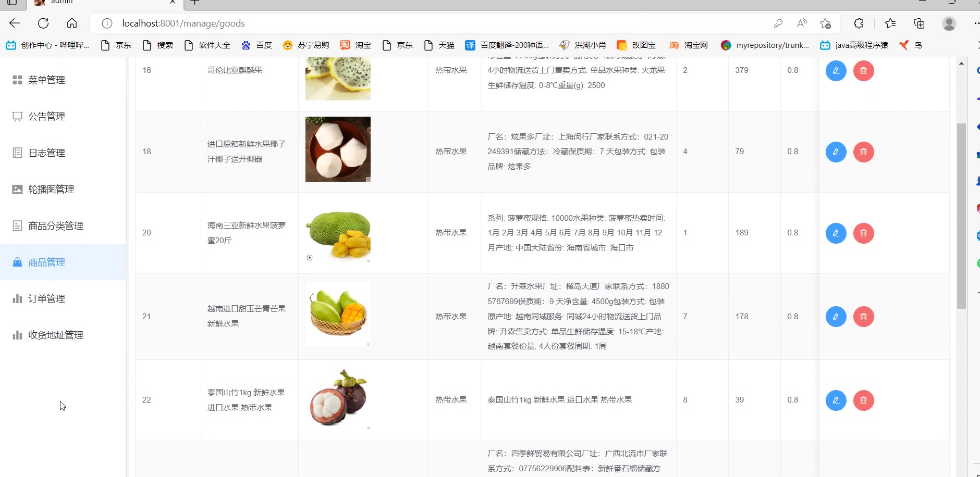Select product name 哥伦比亚麒麟果
The image size is (980, 477).
point(235,70)
